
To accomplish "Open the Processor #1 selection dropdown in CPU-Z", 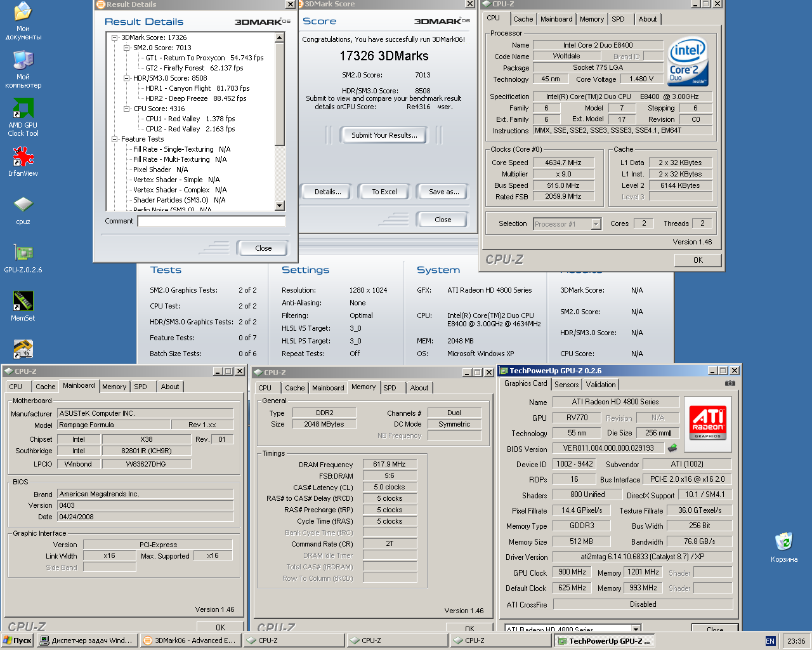I will click(x=596, y=224).
